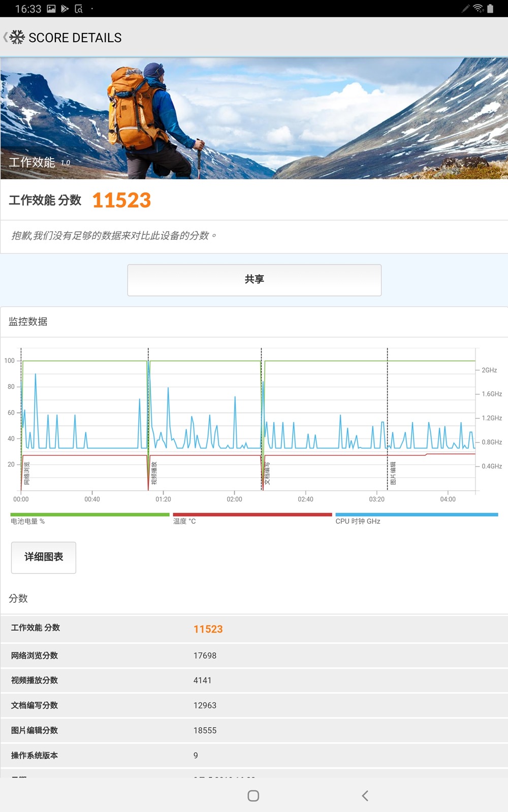Screen dimensions: 508x812
Task: Open the 详细图表 detailed chart button
Action: (x=44, y=557)
